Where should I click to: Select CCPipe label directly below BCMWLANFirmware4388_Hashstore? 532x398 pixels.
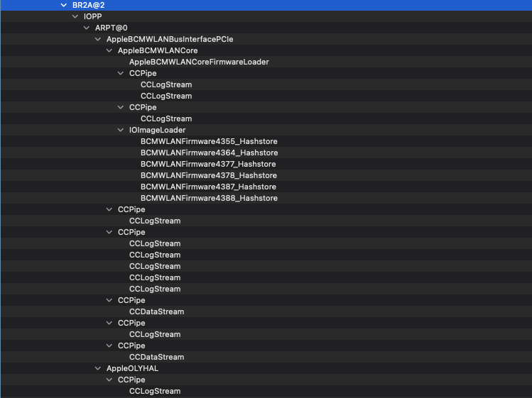point(131,209)
